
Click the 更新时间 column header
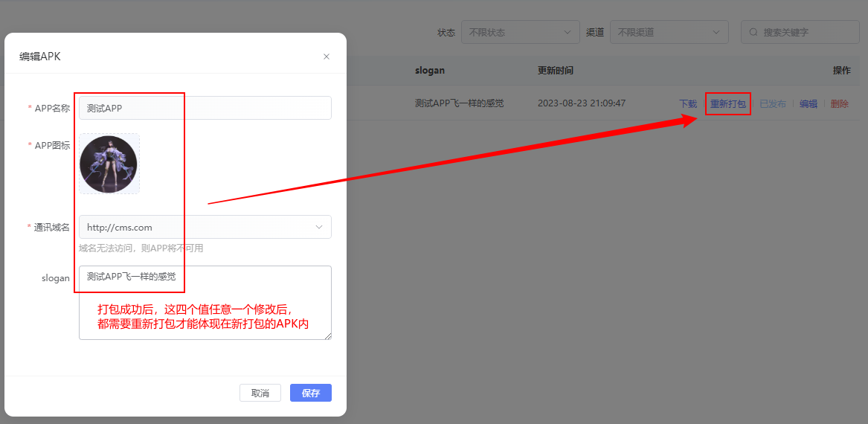click(x=555, y=71)
